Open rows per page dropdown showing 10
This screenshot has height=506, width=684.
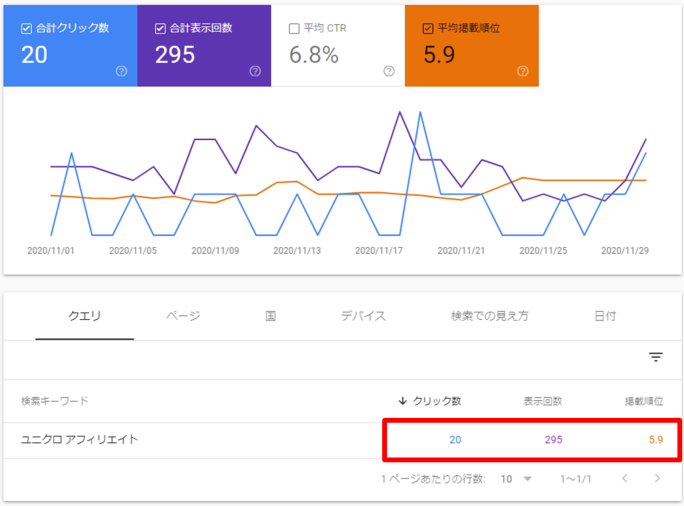[516, 479]
